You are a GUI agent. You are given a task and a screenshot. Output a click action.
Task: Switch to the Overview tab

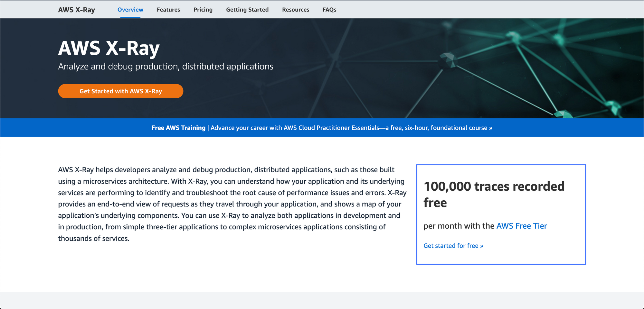(x=130, y=10)
